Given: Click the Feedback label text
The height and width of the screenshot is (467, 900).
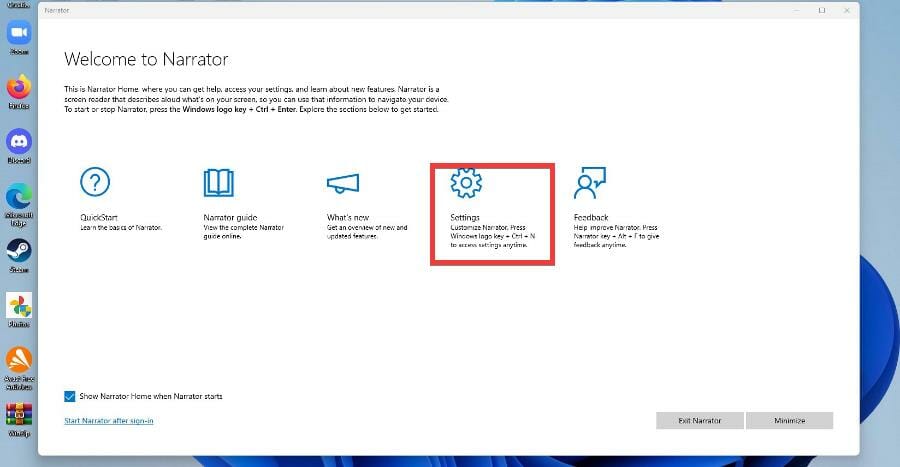Looking at the screenshot, I should [591, 217].
